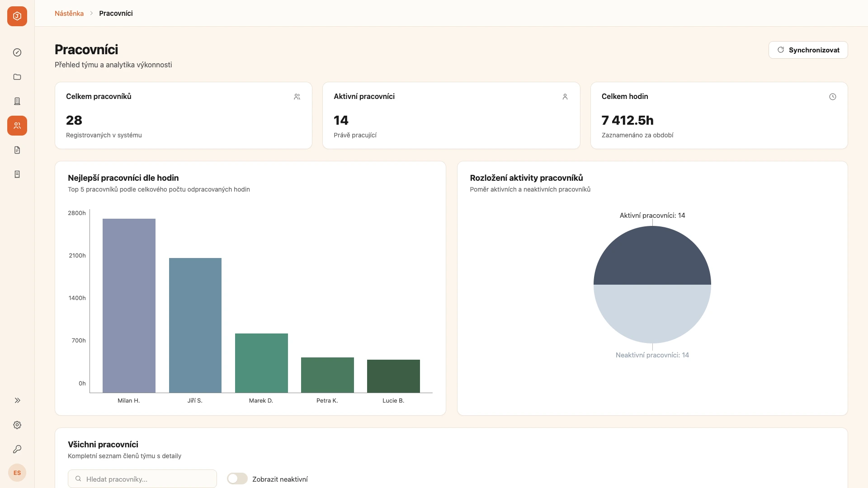Click person icon on Aktivní pracovníci card

point(565,97)
